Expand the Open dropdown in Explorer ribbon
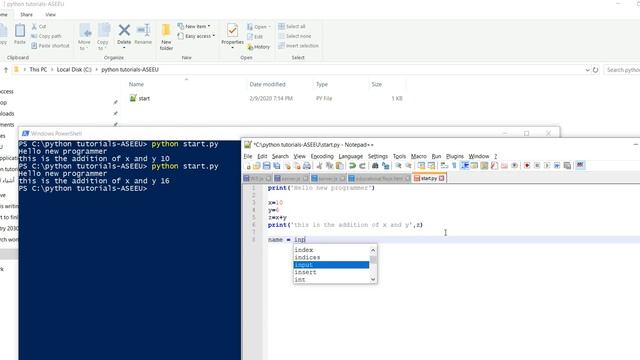 click(259, 27)
